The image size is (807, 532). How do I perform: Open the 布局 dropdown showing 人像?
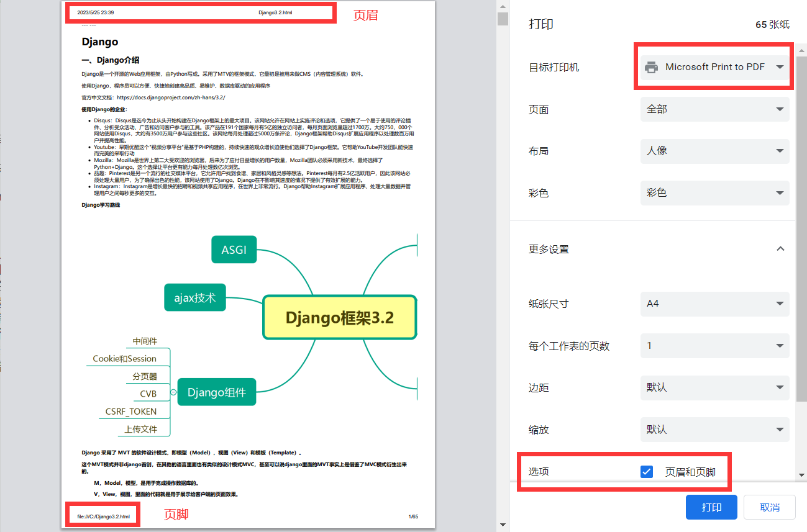714,151
